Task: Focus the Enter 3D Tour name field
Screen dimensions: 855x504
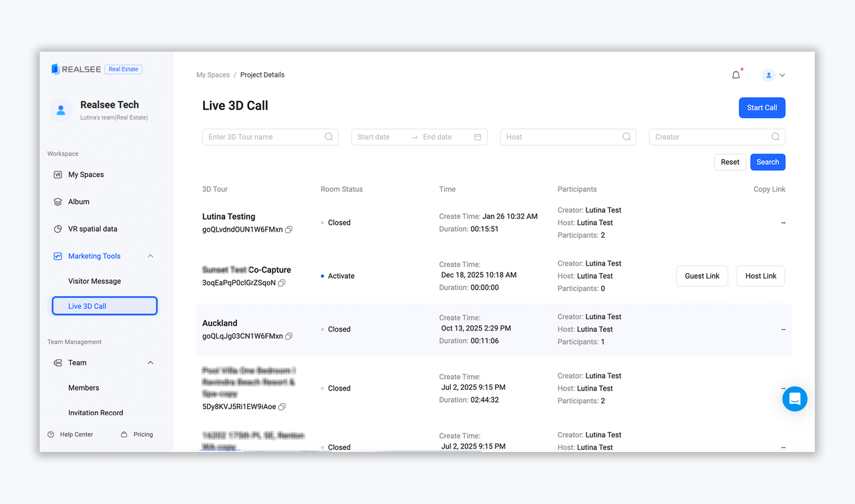Action: pos(264,137)
